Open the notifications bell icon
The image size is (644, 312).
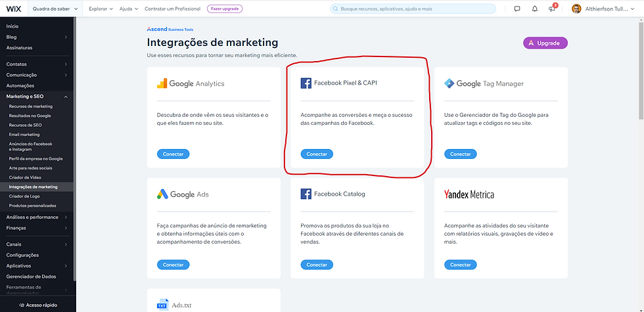534,9
